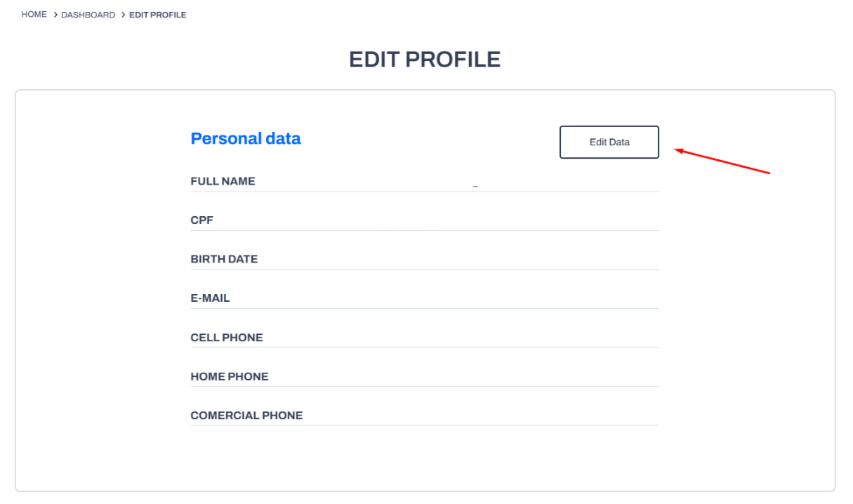This screenshot has height=504, width=853.
Task: Select the Personal data section heading
Action: coord(246,139)
